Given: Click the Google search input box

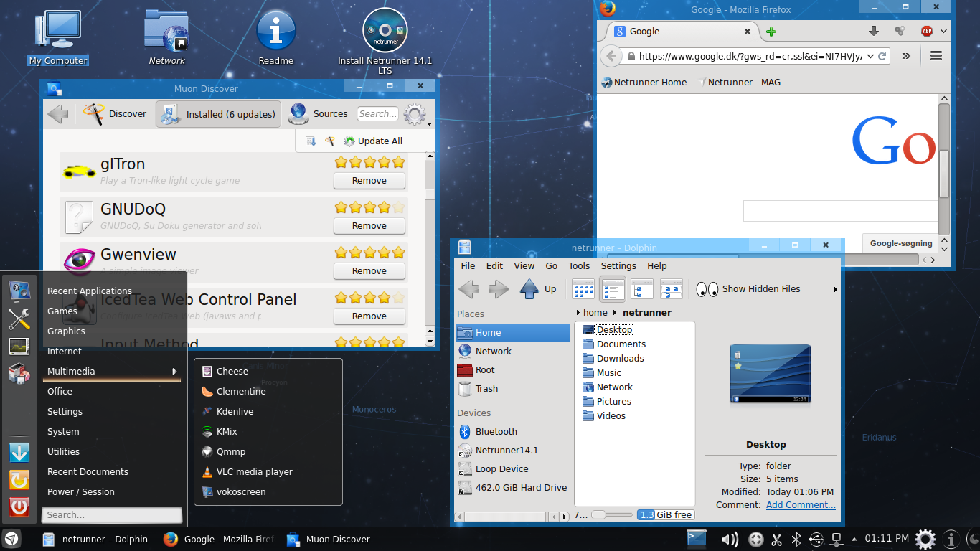Looking at the screenshot, I should click(840, 211).
